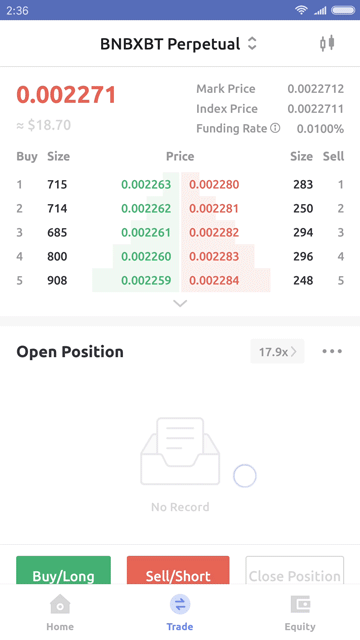Viewport: 360px width, 640px height.
Task: Select ask price 0.002284
Action: pos(214,280)
